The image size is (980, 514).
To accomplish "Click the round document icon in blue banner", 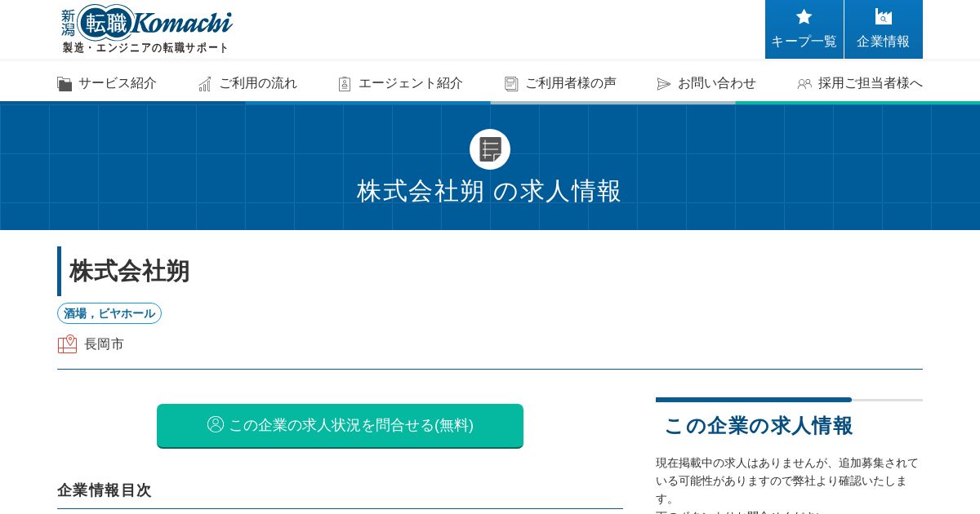I will [490, 149].
